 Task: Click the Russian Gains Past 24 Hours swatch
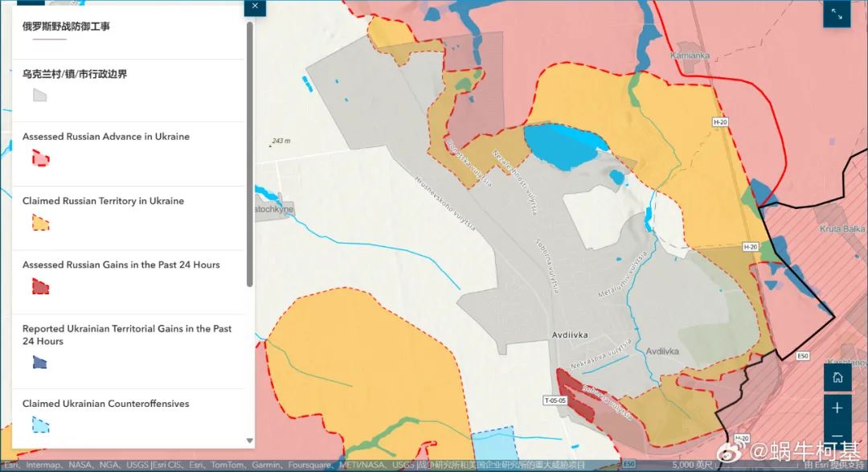(41, 286)
